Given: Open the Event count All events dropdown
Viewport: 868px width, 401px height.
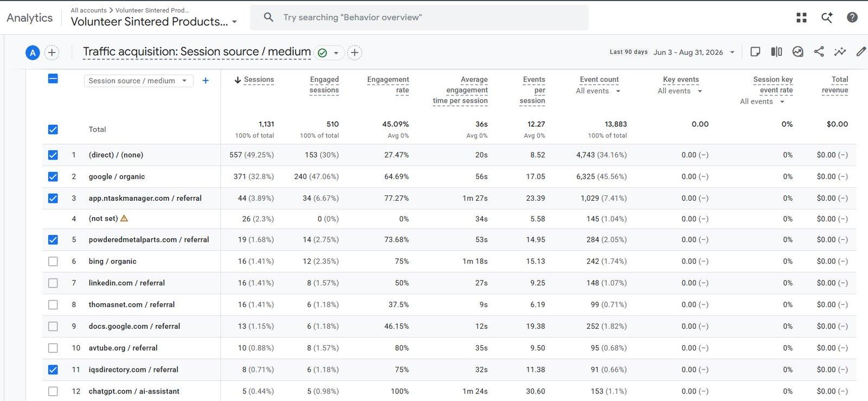Looking at the screenshot, I should (x=598, y=91).
